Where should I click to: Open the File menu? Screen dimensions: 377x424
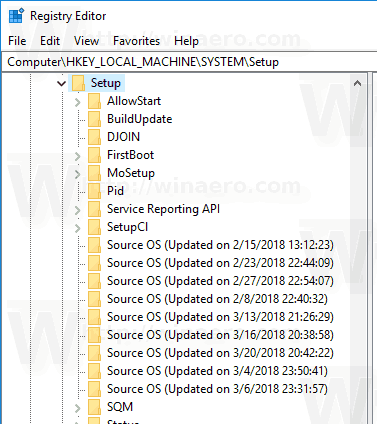(17, 41)
